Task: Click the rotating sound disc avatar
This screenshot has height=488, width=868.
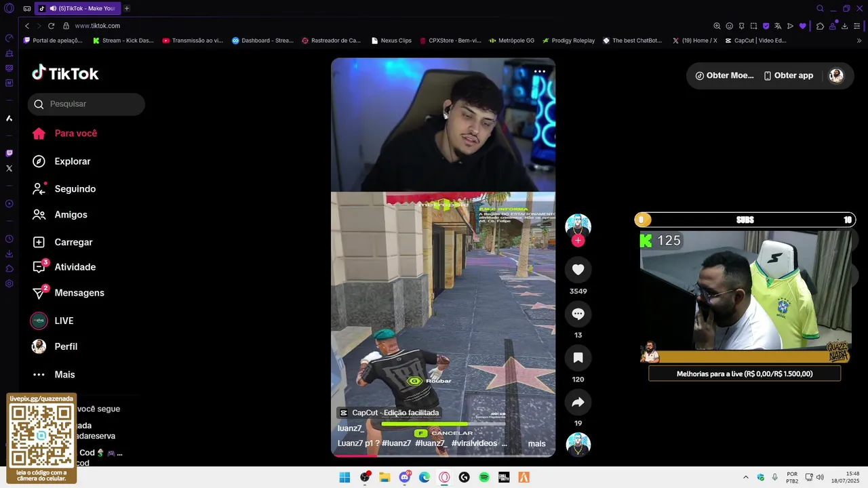Action: (578, 445)
